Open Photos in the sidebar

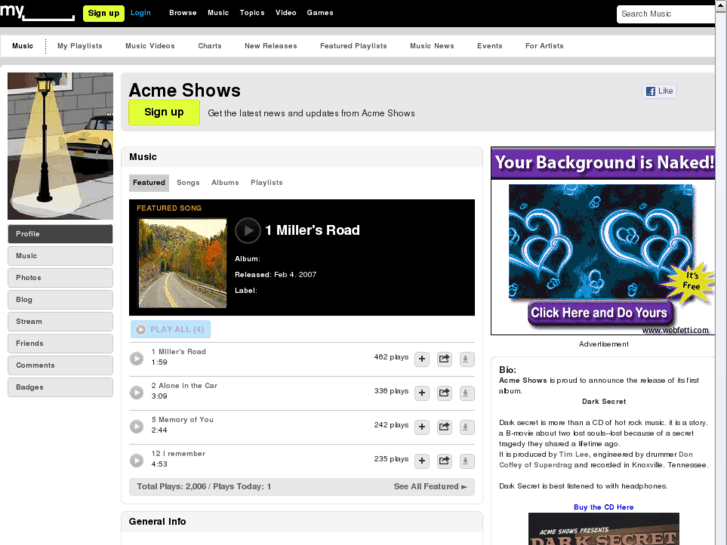(60, 278)
